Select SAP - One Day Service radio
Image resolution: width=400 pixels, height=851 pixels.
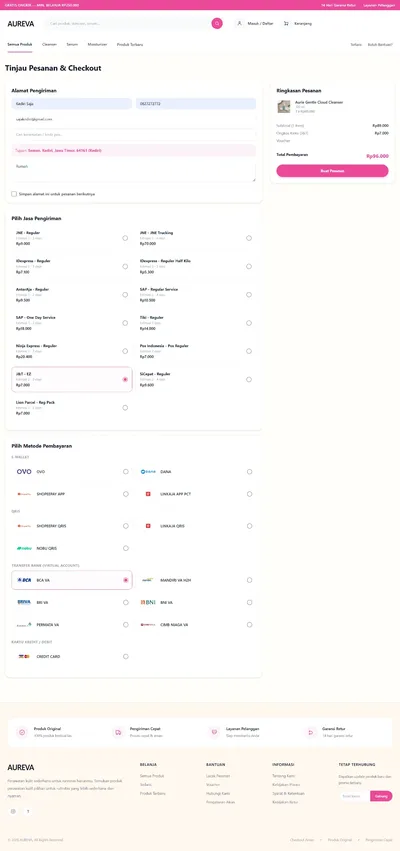(125, 323)
